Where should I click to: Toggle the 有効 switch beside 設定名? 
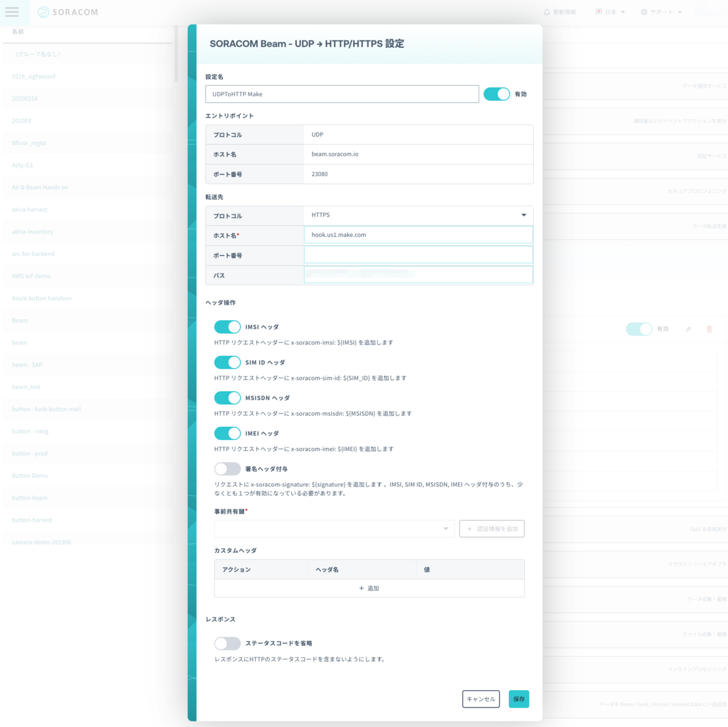[x=496, y=94]
